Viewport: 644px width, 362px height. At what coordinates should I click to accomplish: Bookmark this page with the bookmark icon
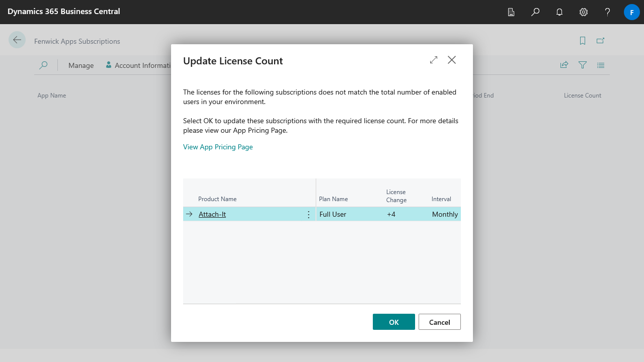(583, 41)
